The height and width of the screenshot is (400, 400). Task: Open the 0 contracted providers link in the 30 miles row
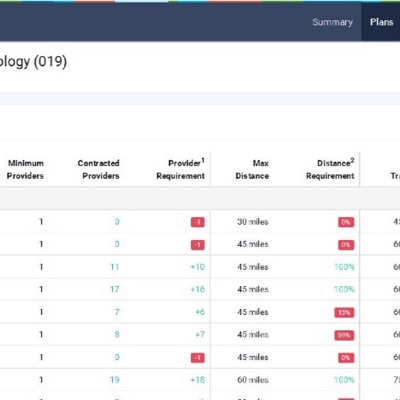point(117,222)
